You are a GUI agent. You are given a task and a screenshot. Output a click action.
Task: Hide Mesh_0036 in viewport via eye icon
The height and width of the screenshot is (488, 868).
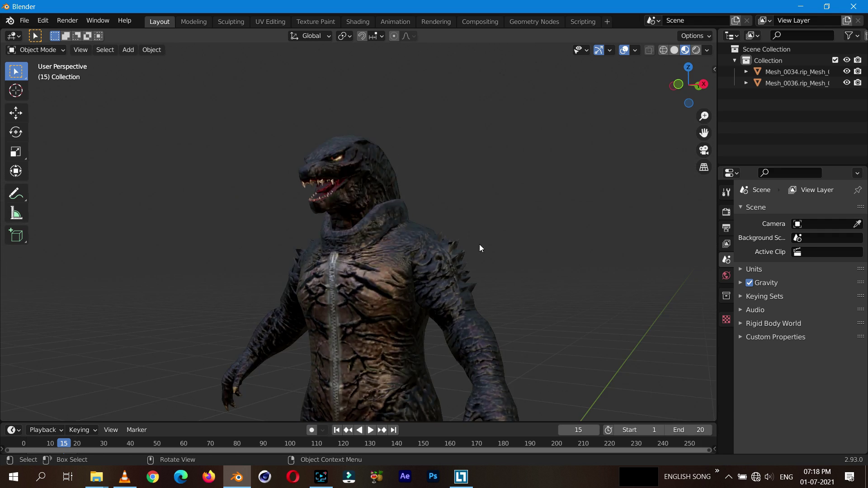click(x=846, y=83)
